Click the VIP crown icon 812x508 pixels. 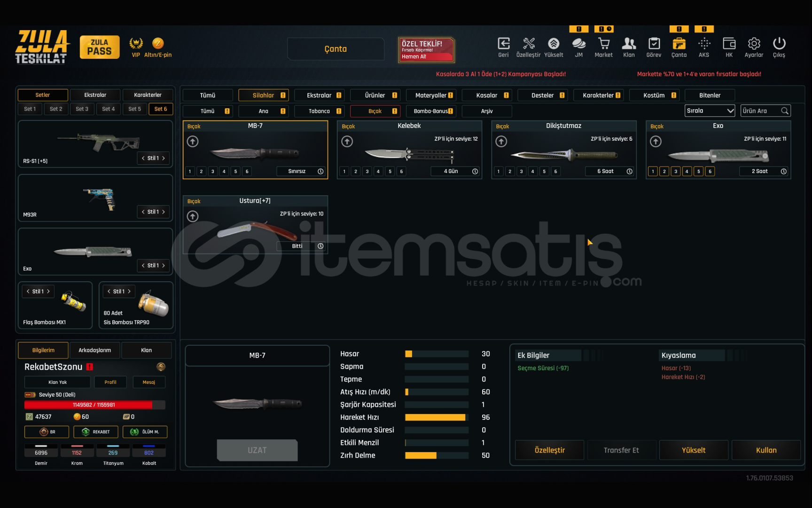[x=136, y=43]
